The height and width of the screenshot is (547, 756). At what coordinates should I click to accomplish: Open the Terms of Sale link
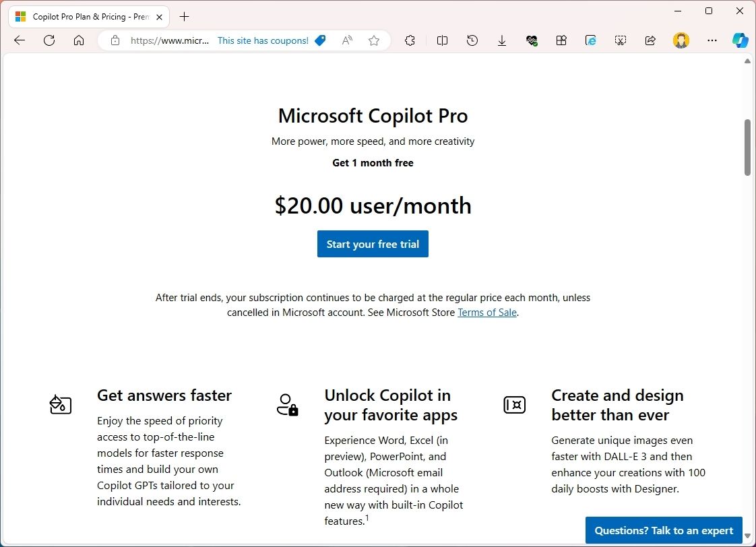[486, 312]
